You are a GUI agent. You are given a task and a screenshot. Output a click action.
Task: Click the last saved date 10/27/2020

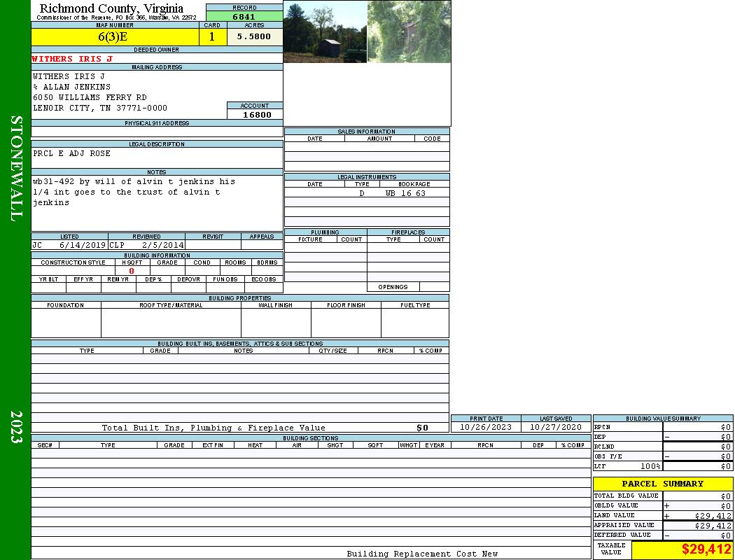[x=556, y=427]
